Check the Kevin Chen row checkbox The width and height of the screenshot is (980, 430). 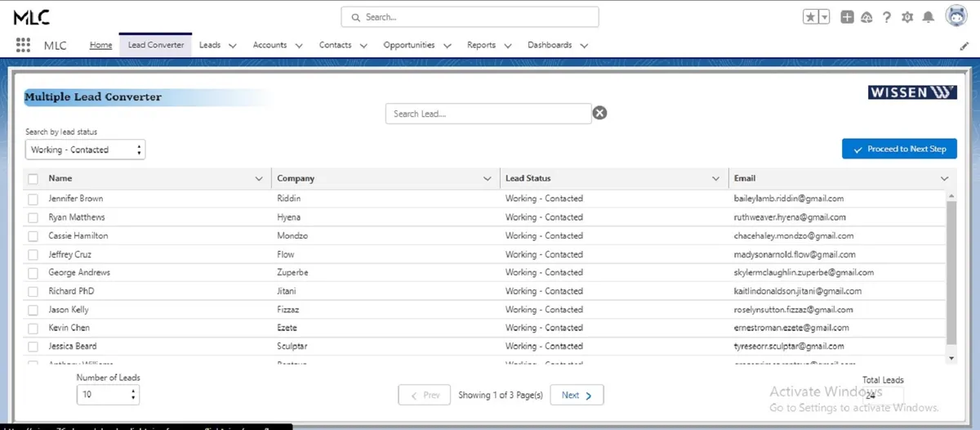coord(33,328)
